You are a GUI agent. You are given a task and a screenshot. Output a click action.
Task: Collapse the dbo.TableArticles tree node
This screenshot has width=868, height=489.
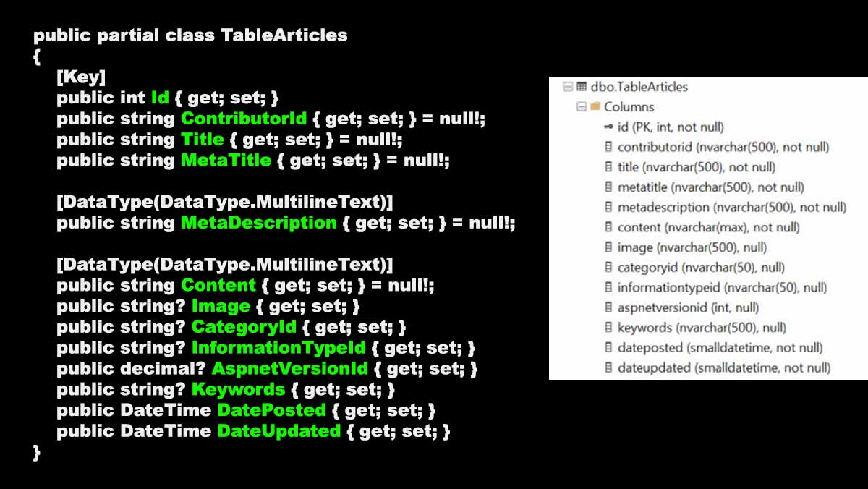click(x=568, y=87)
